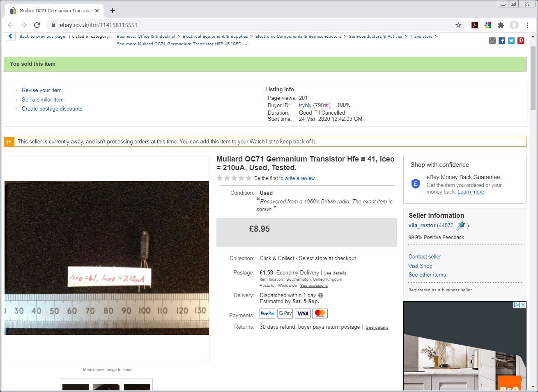
Task: Click the write a review link
Action: click(x=300, y=178)
